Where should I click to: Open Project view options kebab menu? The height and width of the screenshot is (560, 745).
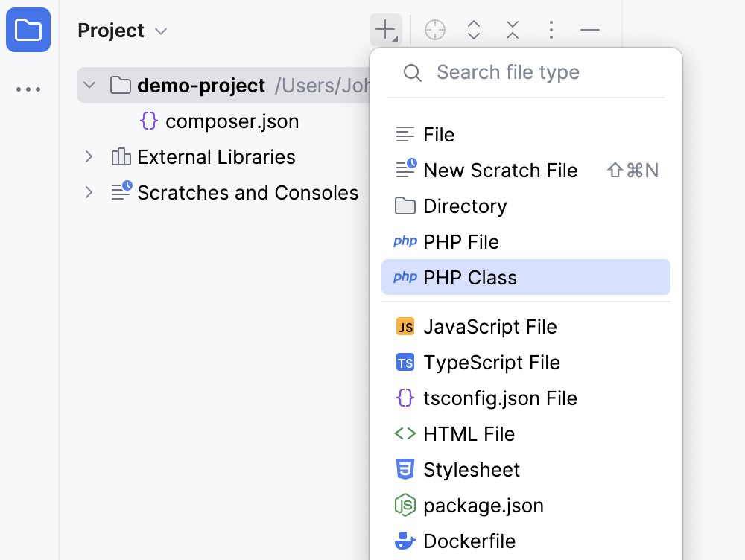(551, 30)
